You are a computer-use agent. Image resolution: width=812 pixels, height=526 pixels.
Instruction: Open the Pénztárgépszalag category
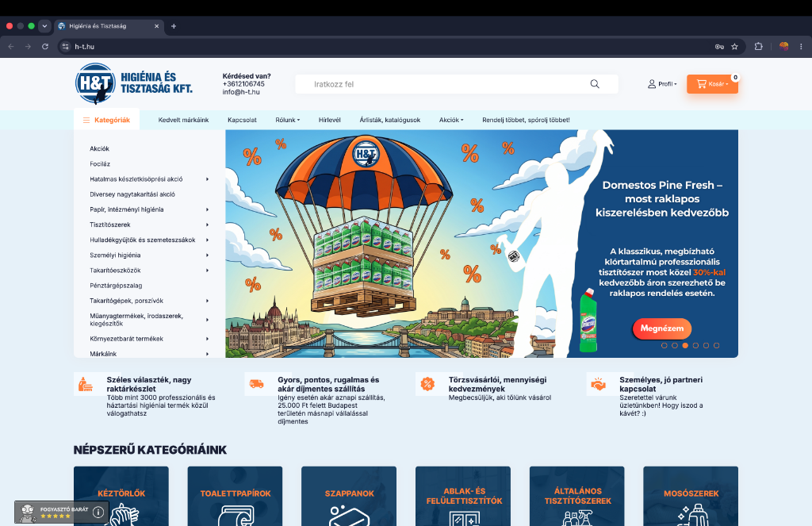point(116,286)
